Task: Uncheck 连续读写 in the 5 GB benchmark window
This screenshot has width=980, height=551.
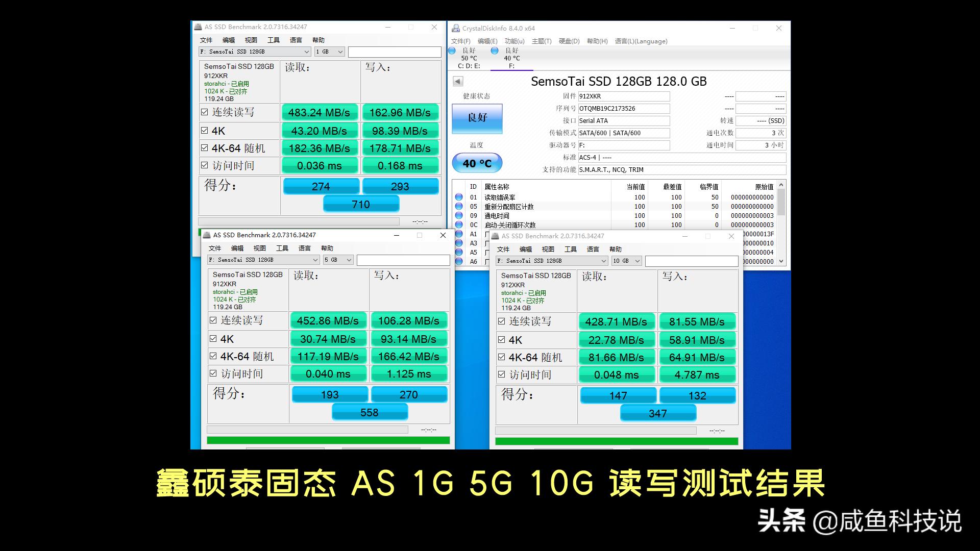Action: 213,320
